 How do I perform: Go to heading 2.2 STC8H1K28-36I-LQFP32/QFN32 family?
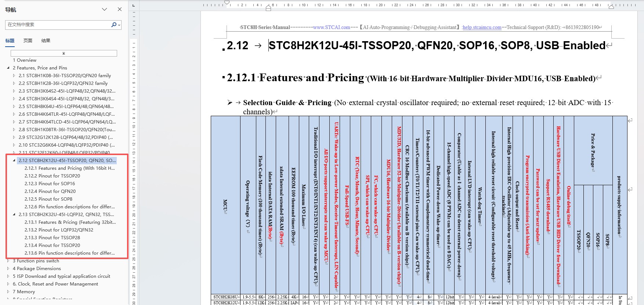(63, 83)
